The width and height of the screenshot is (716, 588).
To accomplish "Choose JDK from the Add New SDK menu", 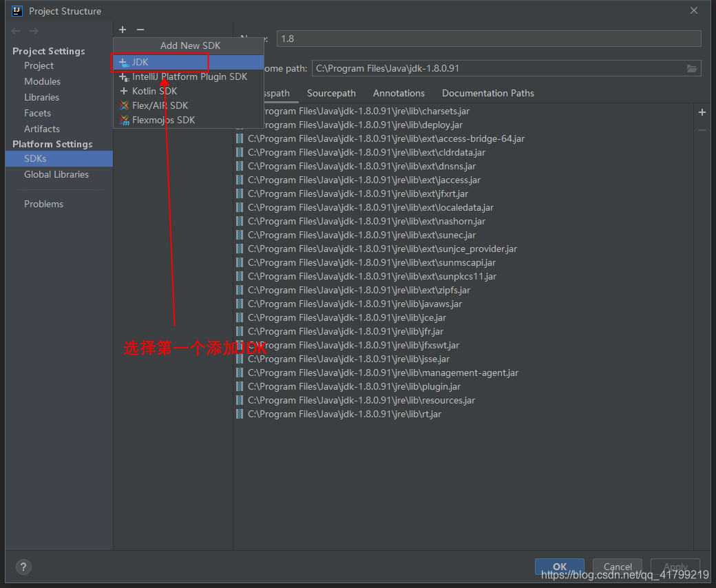I will coord(189,62).
